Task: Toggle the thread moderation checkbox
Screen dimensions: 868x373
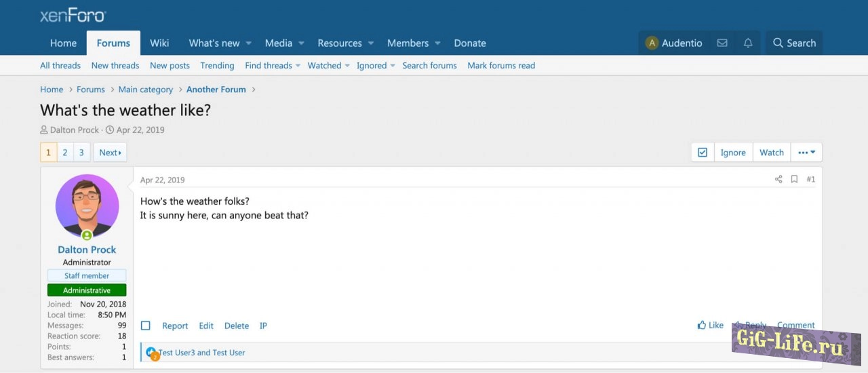Action: [703, 153]
